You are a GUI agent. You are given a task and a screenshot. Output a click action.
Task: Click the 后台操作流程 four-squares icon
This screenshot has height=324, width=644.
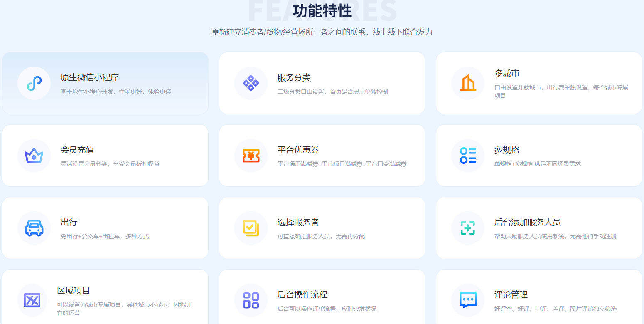coord(251,300)
